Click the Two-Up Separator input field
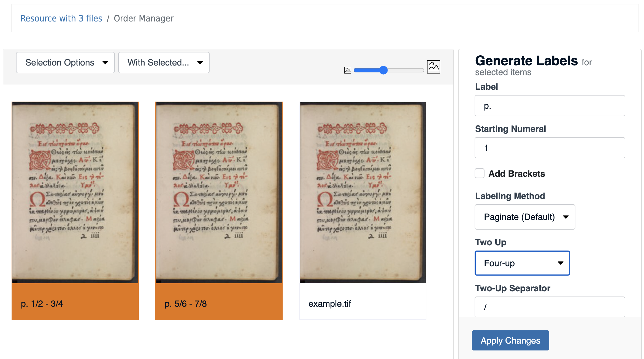644x359 pixels. 550,307
